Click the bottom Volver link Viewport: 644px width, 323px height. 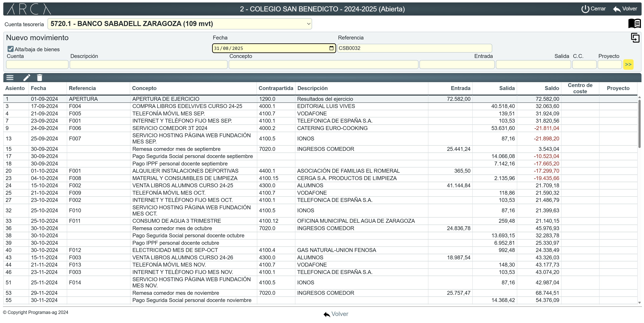pyautogui.click(x=336, y=314)
